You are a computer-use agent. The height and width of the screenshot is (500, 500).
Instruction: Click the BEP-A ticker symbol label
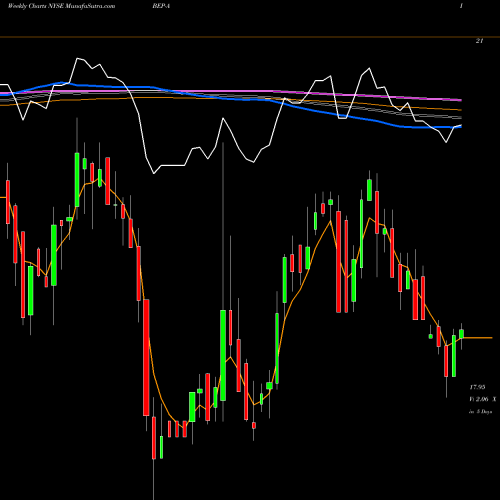[x=161, y=6]
